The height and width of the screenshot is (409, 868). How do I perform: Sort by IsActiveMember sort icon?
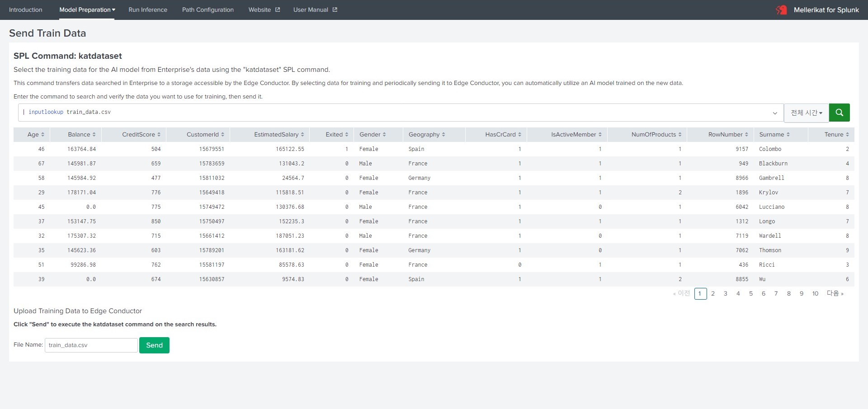600,135
